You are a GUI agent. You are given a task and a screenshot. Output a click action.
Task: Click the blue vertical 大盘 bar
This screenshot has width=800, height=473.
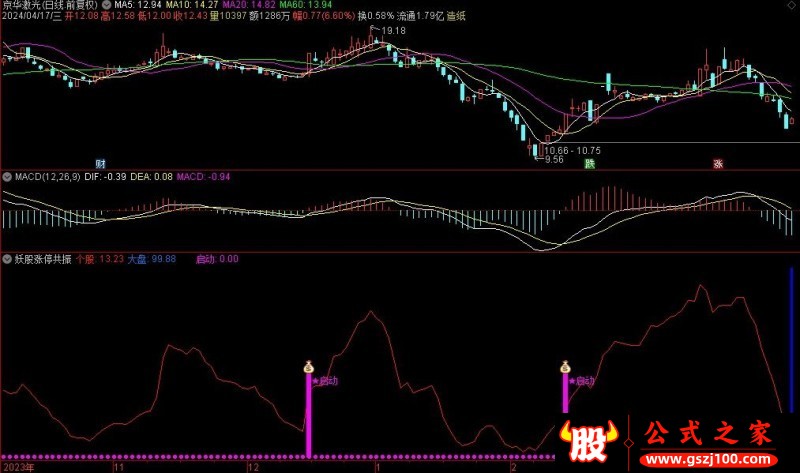coord(791,341)
